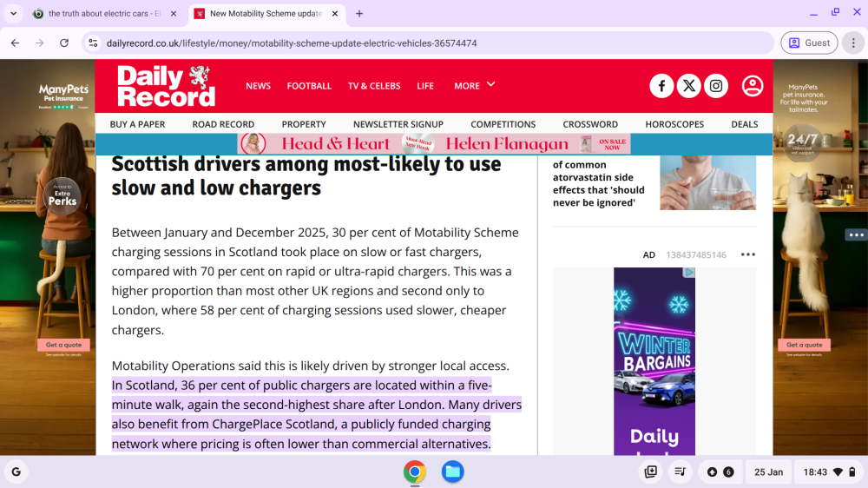Viewport: 868px width, 488px height.
Task: Click the Head & Heart Helen Flanagan banner
Action: click(434, 144)
